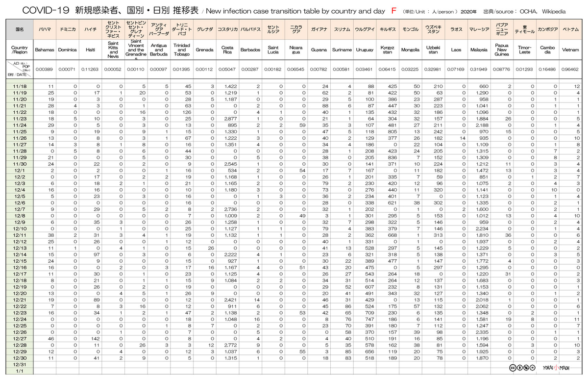Click the Costa Rica column header
Image resolution: width=588 pixels, height=378 pixels.
point(227,50)
